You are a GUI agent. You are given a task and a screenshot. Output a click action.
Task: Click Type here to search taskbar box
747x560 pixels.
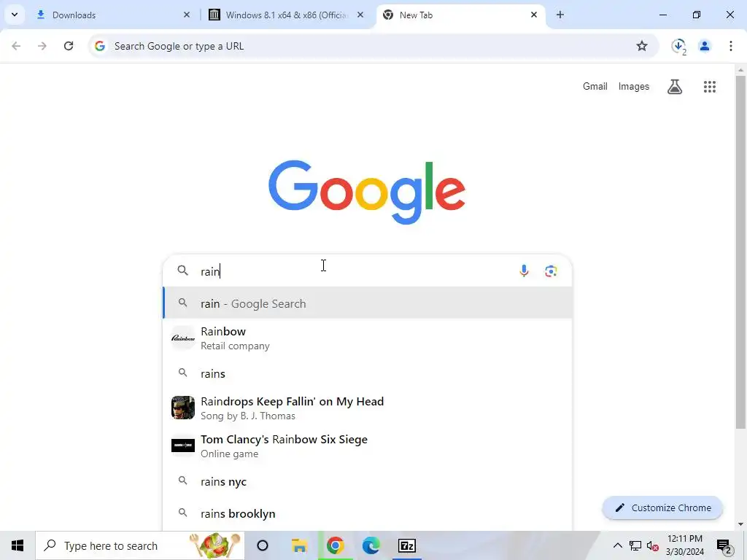[140, 545]
